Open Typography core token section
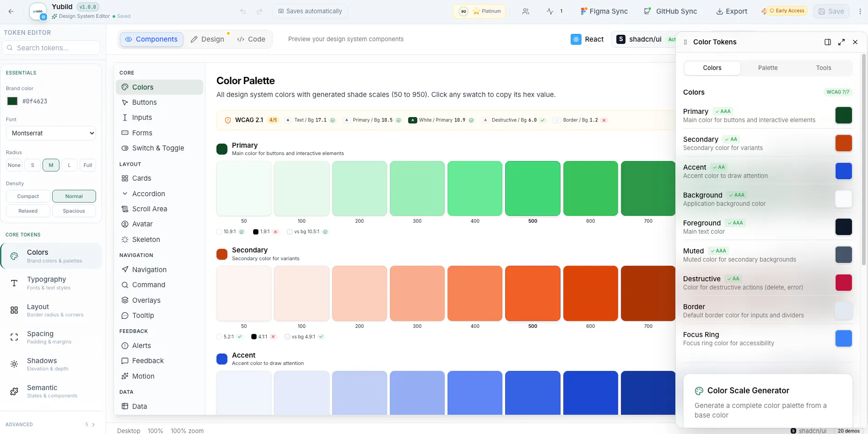The height and width of the screenshot is (434, 868). click(x=51, y=283)
